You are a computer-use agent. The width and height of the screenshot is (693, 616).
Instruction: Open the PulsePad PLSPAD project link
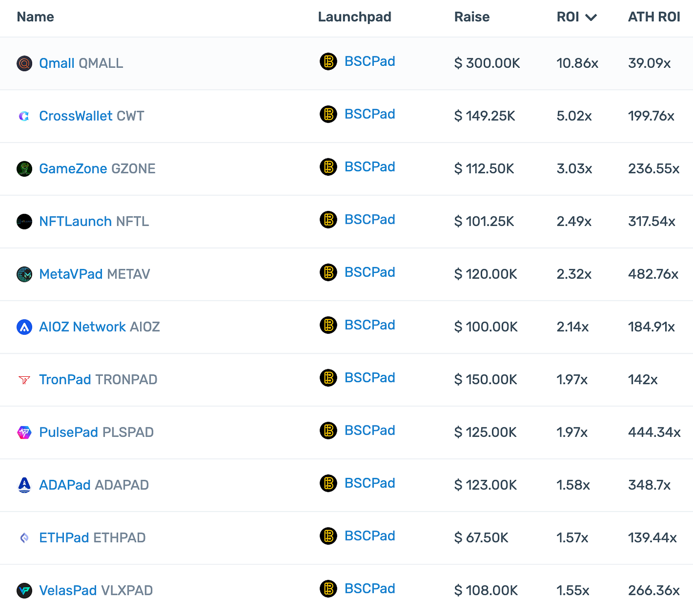(97, 432)
